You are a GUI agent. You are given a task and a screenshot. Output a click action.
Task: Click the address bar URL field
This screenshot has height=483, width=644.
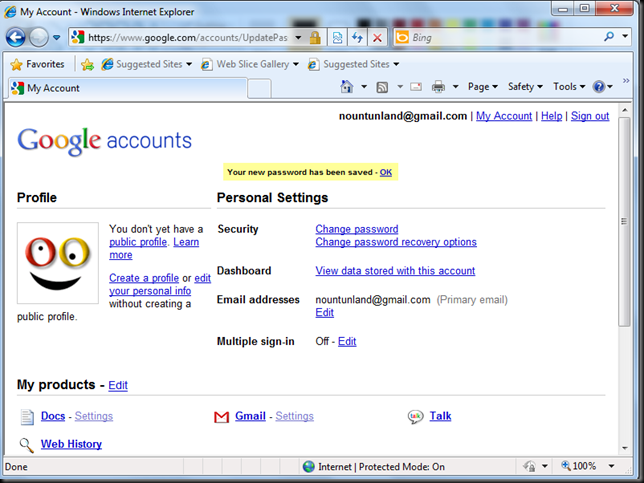[187, 38]
